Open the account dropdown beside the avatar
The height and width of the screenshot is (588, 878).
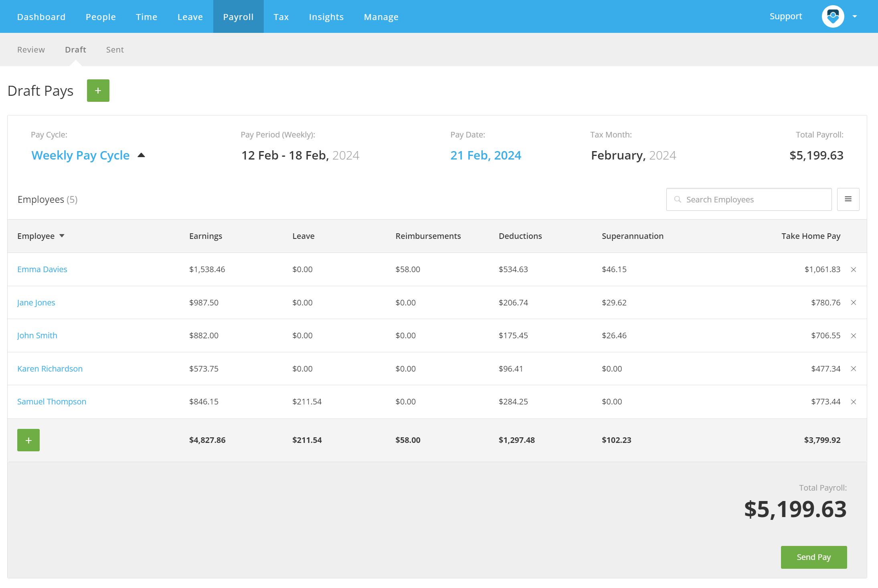point(854,16)
